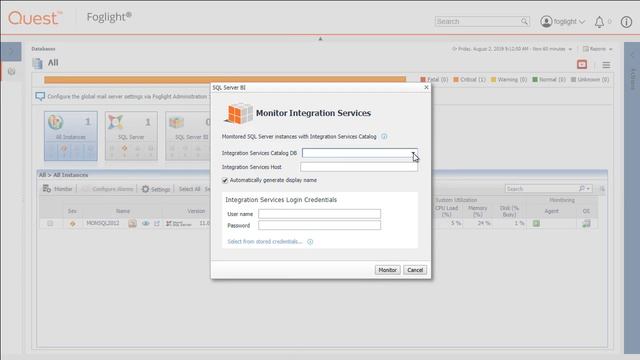Click the Agent column header

point(551,211)
